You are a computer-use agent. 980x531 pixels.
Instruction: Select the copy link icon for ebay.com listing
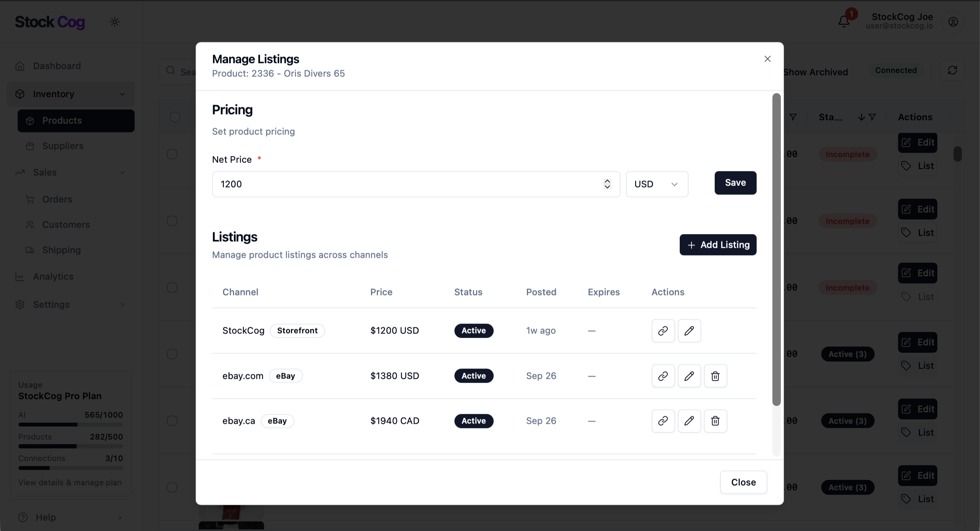tap(662, 376)
